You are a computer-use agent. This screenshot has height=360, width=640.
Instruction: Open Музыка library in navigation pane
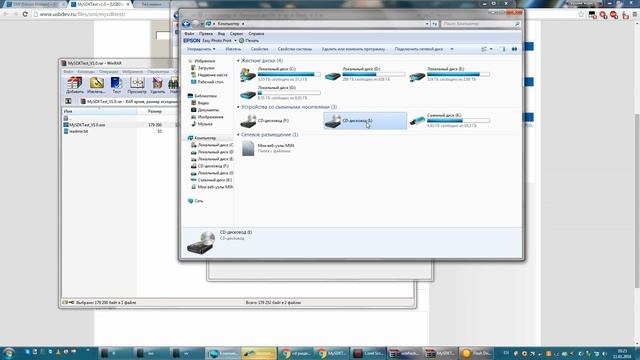coord(202,124)
